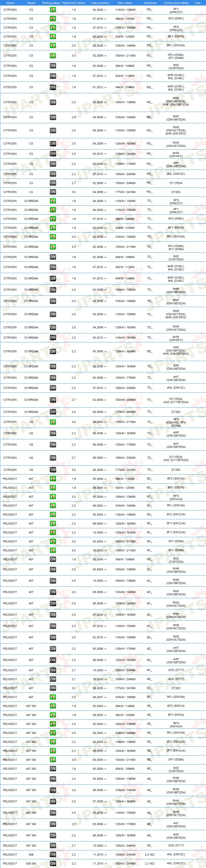This screenshot has height=868, width=206.
Task: Click PEUGEOT brand cell in 508 SW row
Action: 10,864
